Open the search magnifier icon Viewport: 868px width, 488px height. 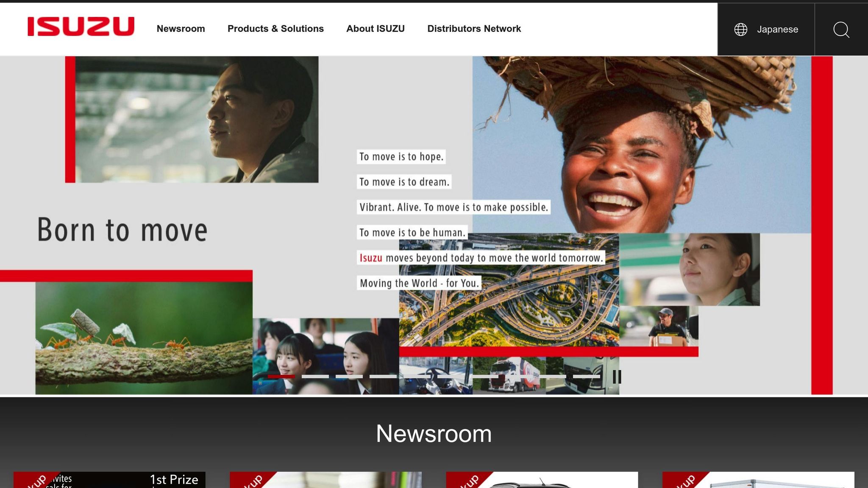tap(841, 29)
